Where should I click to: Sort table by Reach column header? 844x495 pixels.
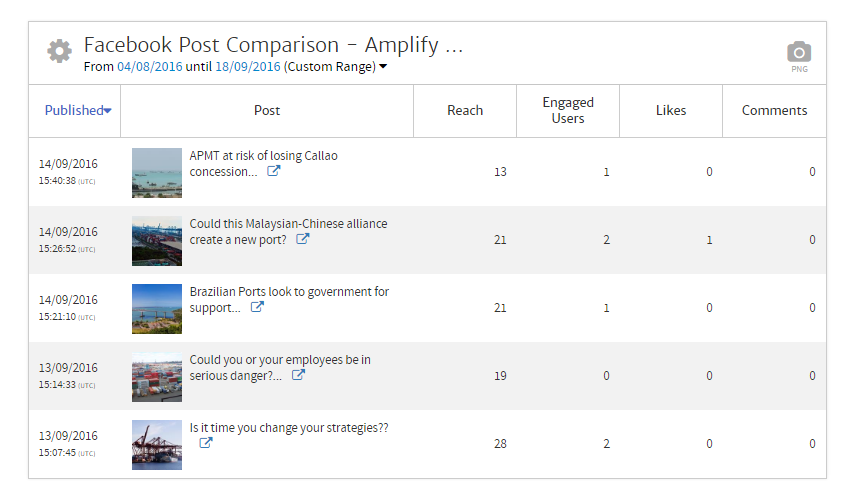point(464,111)
